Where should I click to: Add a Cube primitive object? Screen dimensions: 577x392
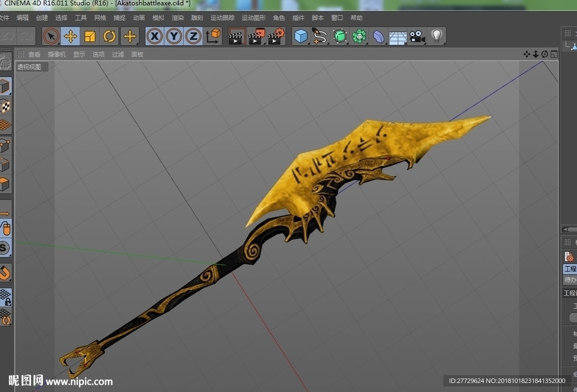[x=301, y=37]
